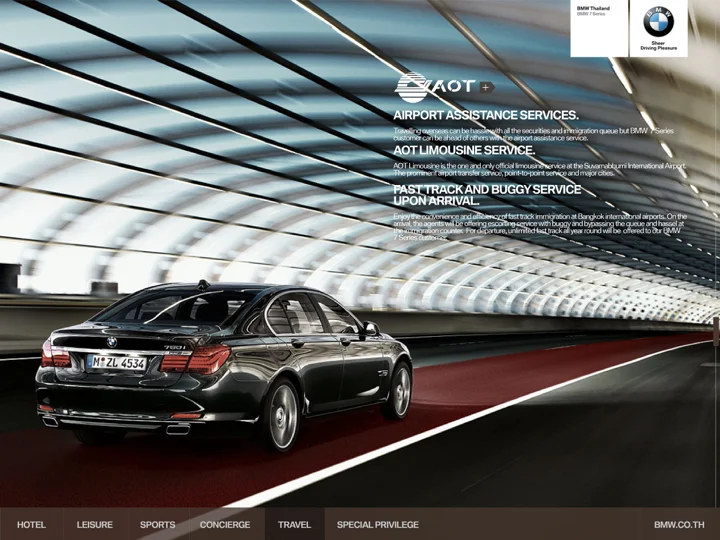This screenshot has width=720, height=540.
Task: Click the 'Sheer Driving Pleasure' tagline
Action: click(658, 45)
